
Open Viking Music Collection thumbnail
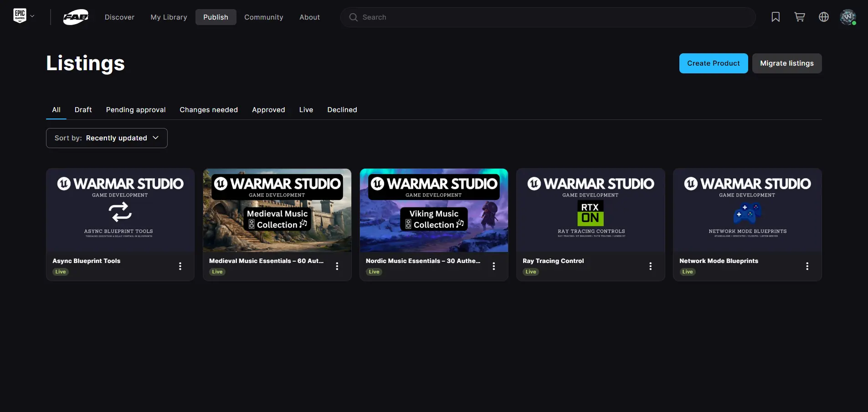434,210
